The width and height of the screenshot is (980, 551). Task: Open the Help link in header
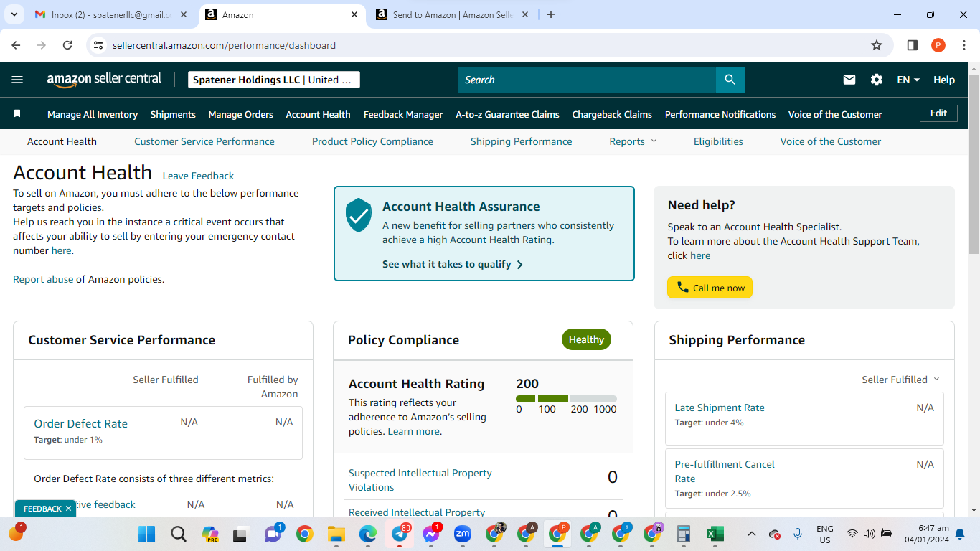[x=944, y=80]
